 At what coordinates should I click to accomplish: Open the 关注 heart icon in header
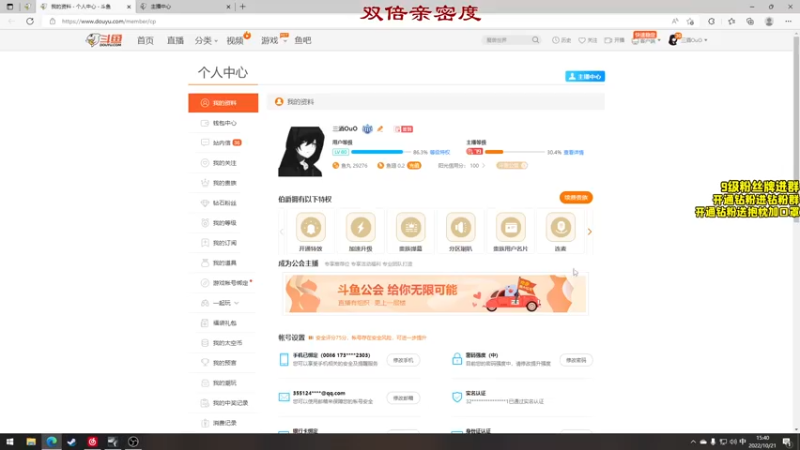pyautogui.click(x=582, y=40)
